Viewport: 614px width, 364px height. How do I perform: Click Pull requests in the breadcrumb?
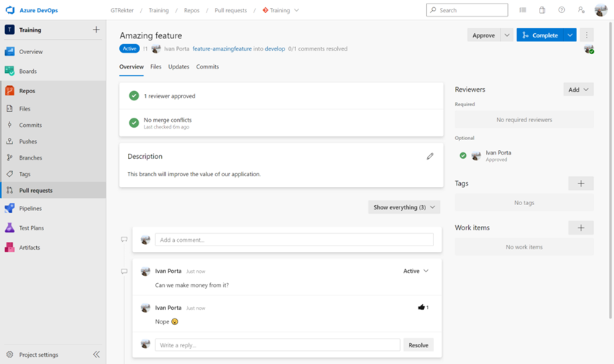coord(230,10)
